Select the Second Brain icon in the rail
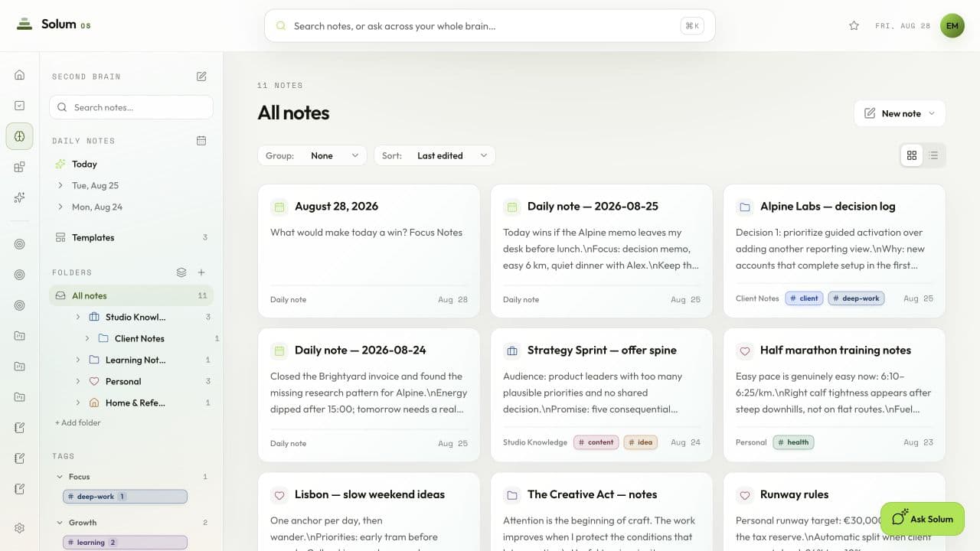 (19, 136)
